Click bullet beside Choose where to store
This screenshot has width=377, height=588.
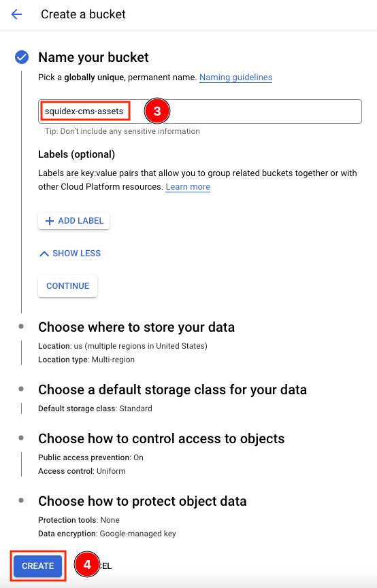tap(21, 326)
